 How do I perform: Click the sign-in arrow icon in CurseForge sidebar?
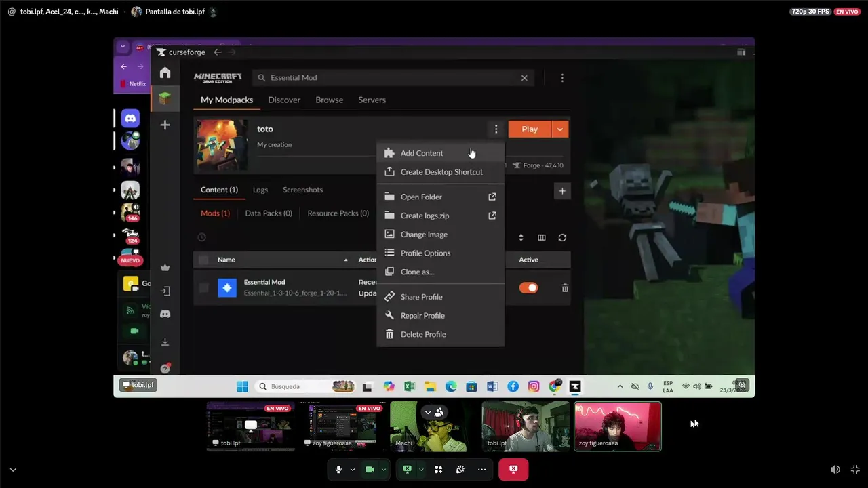pyautogui.click(x=165, y=291)
